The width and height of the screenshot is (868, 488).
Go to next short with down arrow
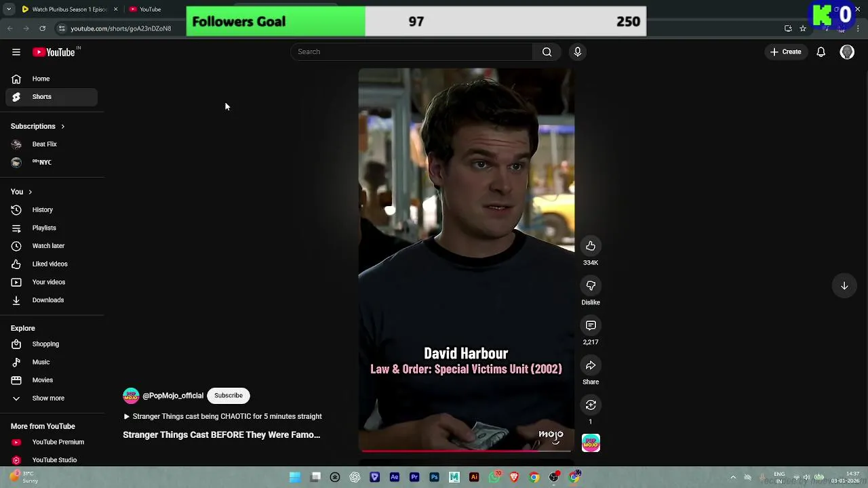point(844,286)
